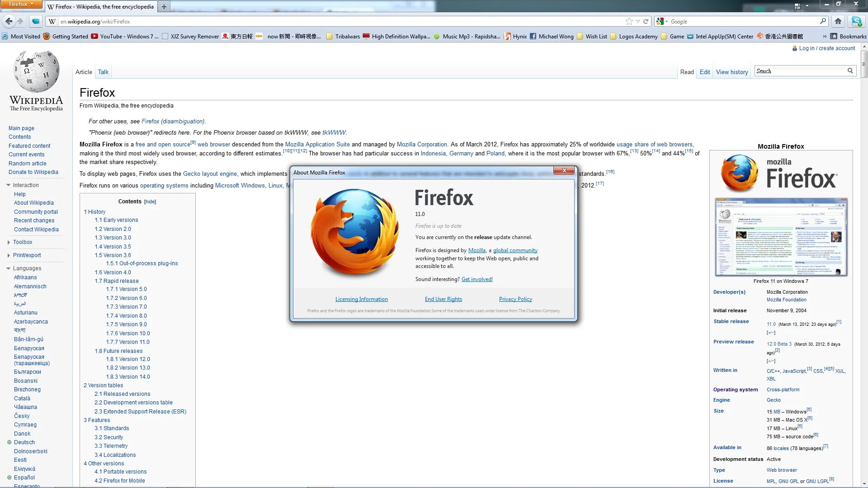The height and width of the screenshot is (488, 868).
Task: Open the Skype toolbar button
Action: tap(856, 21)
